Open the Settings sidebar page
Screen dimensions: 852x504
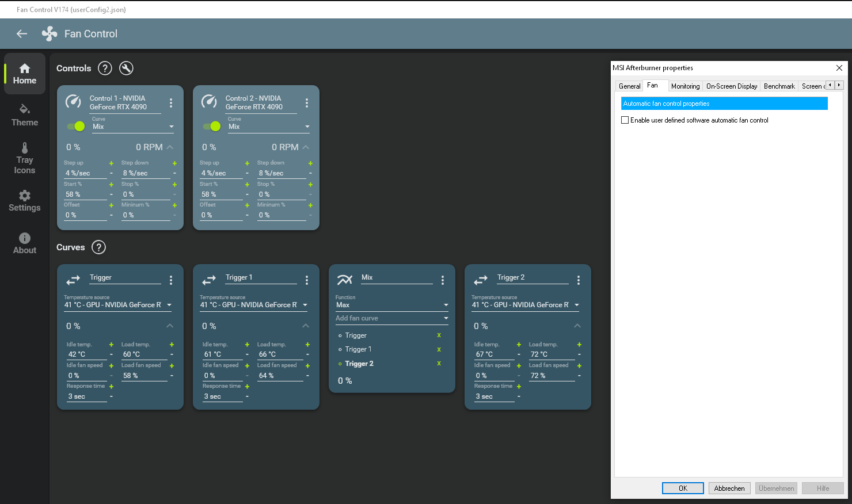tap(25, 201)
